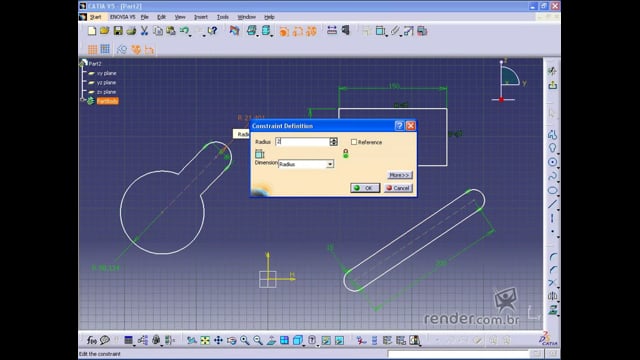The width and height of the screenshot is (640, 360).
Task: Expand the PartBody tree node
Action: point(82,100)
